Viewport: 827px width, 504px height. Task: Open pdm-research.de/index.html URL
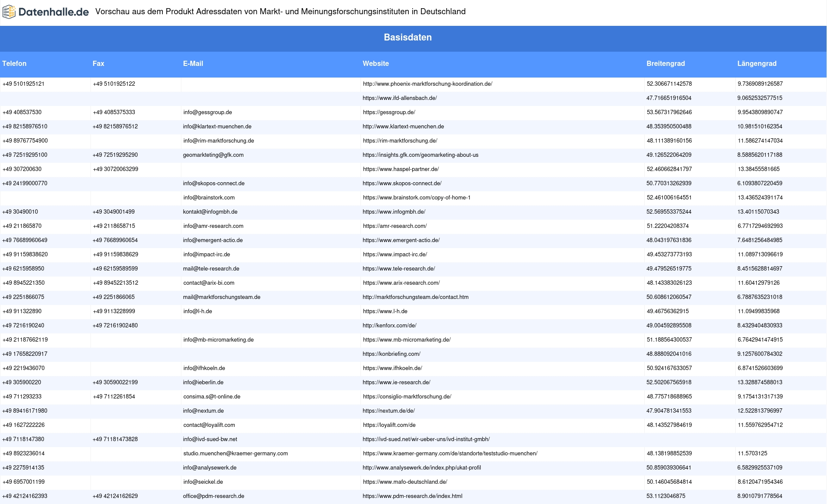pyautogui.click(x=412, y=496)
